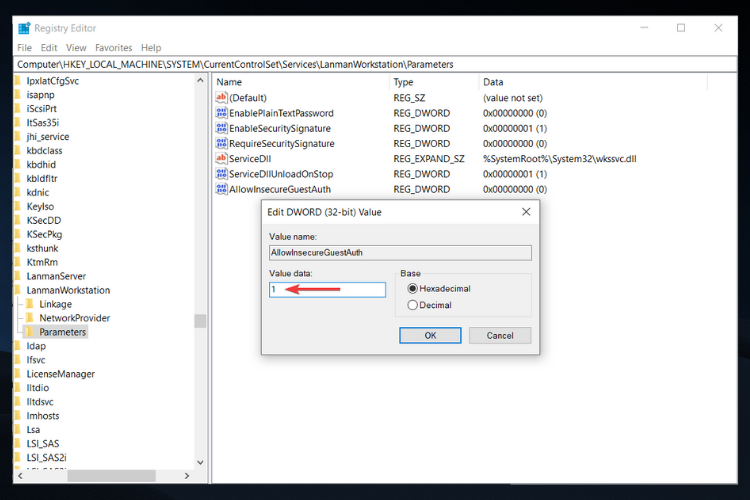Click the tree scroll up arrow

200,80
